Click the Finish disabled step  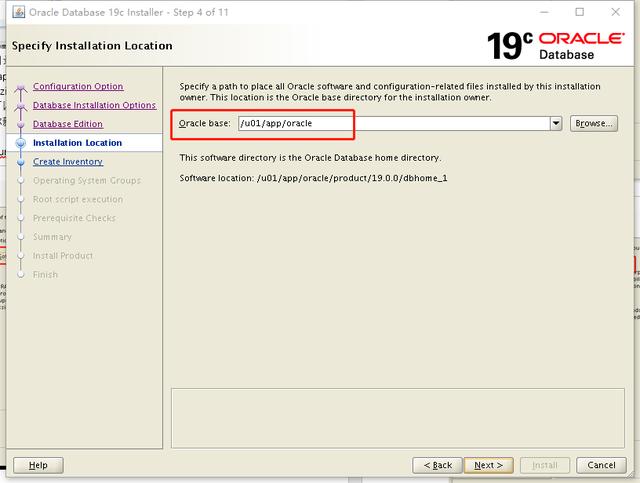click(45, 274)
